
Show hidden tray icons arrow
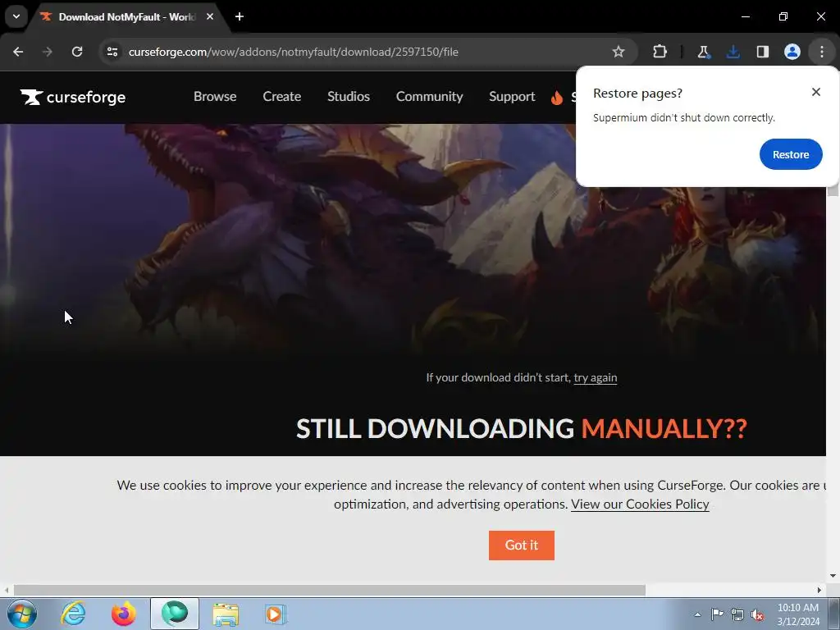[x=697, y=614]
